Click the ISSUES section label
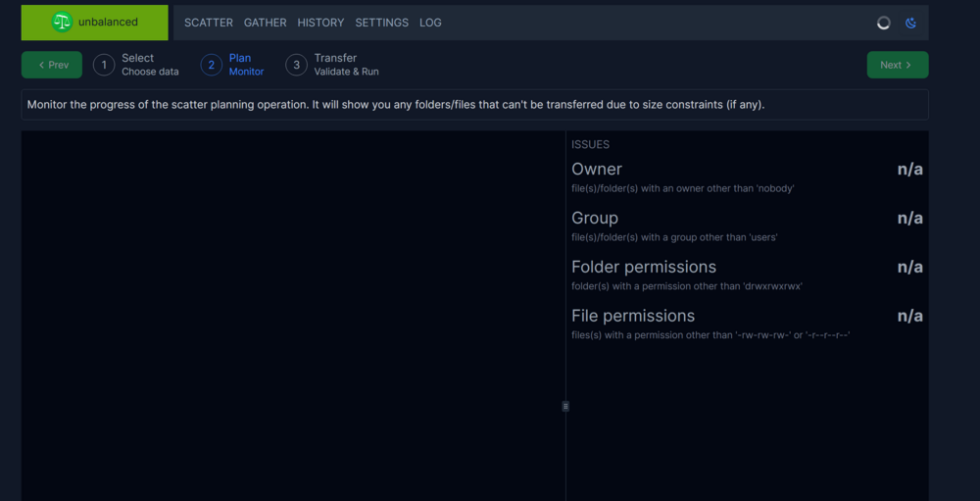This screenshot has height=501, width=980. pos(591,144)
